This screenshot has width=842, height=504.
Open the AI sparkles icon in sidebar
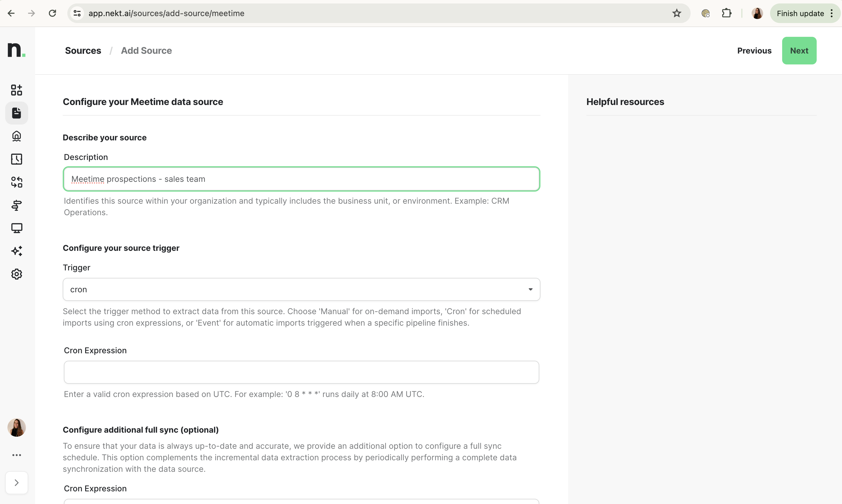coord(16,251)
